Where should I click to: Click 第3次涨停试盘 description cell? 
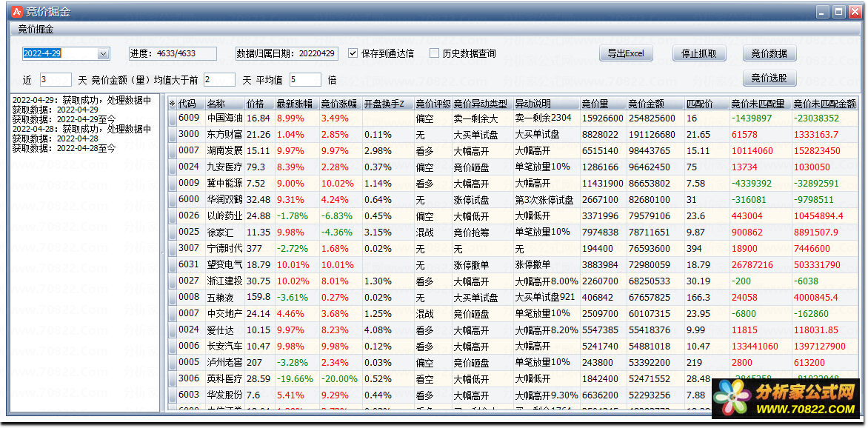click(547, 199)
